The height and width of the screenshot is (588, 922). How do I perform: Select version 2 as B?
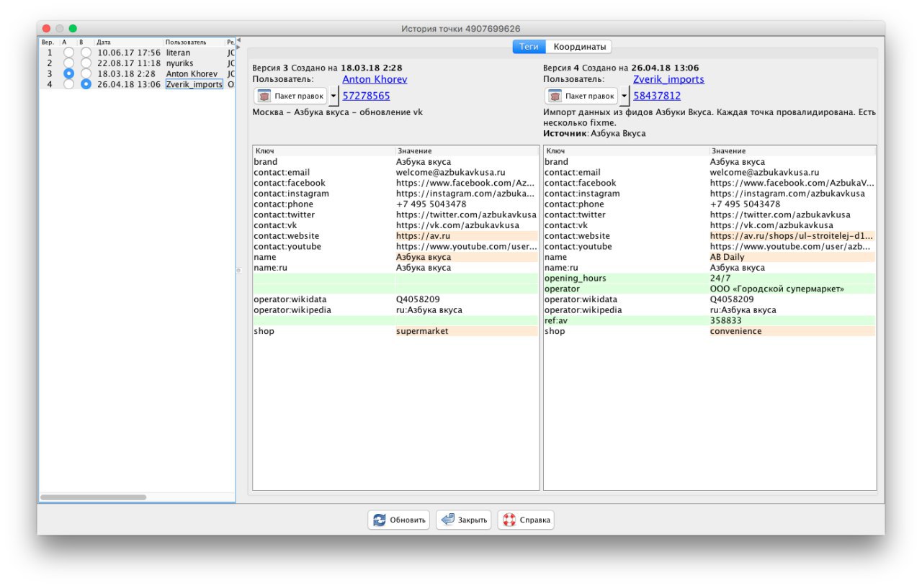pyautogui.click(x=86, y=63)
